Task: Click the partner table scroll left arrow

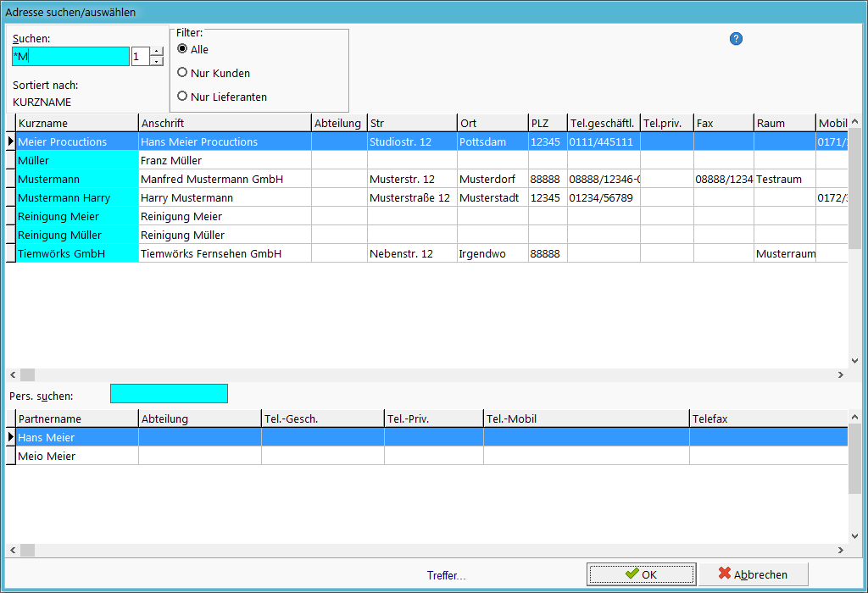Action: 13,550
